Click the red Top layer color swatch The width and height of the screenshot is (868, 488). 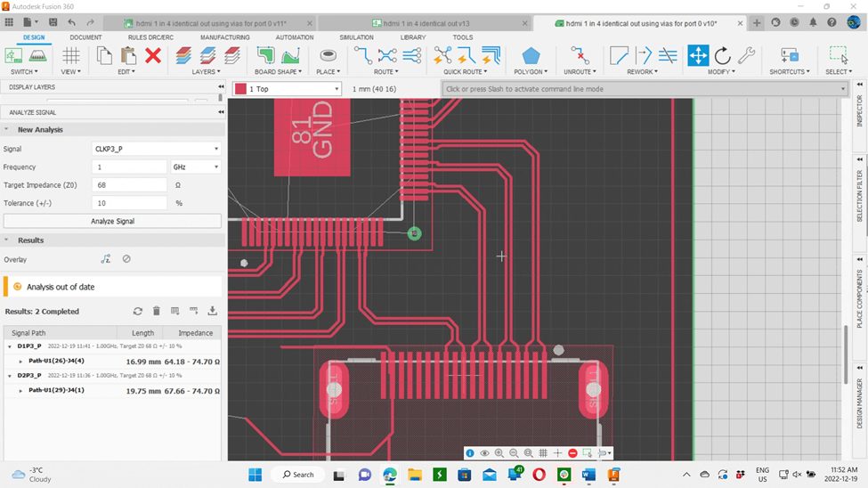click(x=240, y=89)
